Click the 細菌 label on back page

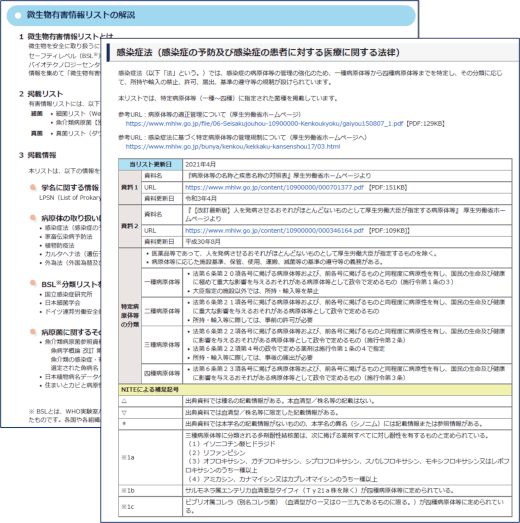[37, 114]
